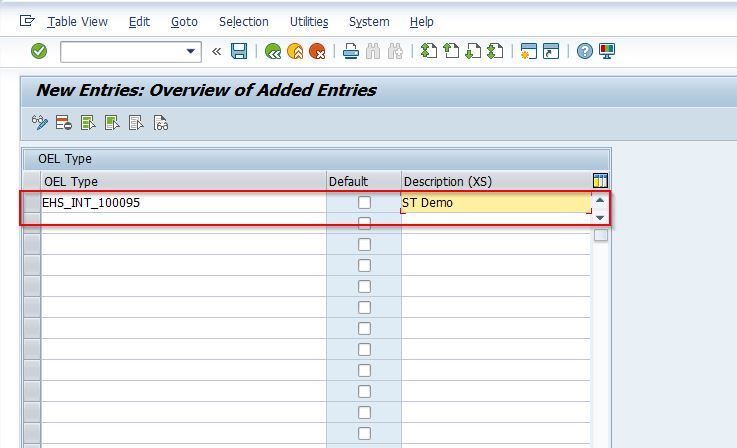Click the Create New Session icon
737x448 pixels.
click(529, 51)
